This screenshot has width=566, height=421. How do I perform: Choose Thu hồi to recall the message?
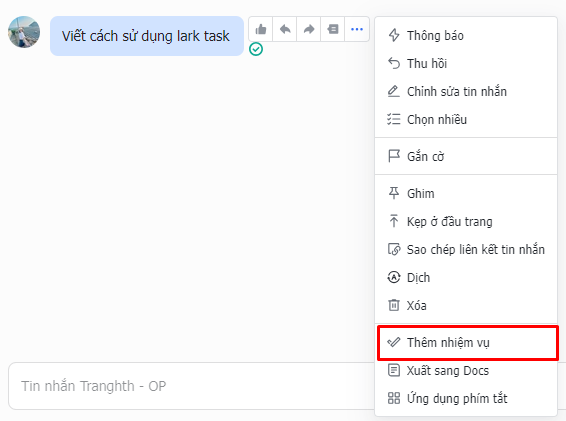(x=466, y=64)
